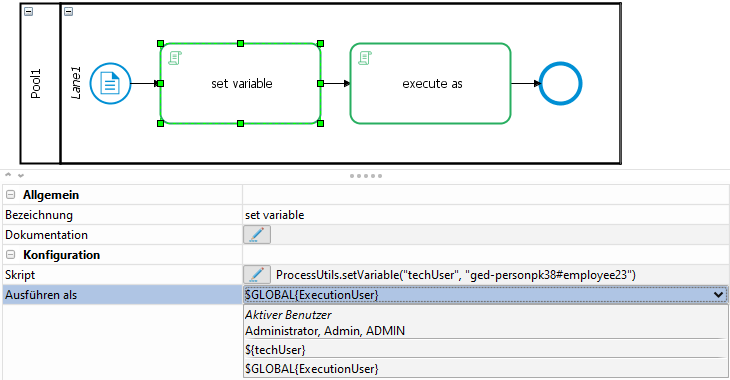Click the panel splitter dotted handle

366,176
